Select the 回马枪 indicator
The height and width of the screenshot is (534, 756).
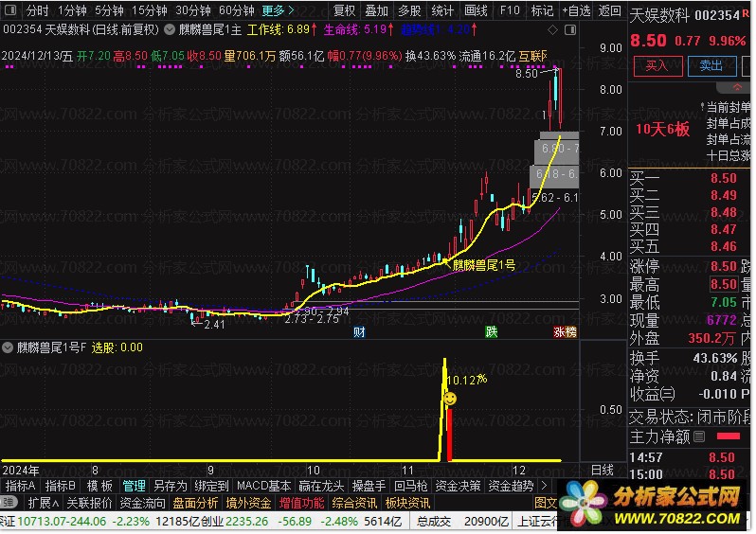tap(411, 486)
